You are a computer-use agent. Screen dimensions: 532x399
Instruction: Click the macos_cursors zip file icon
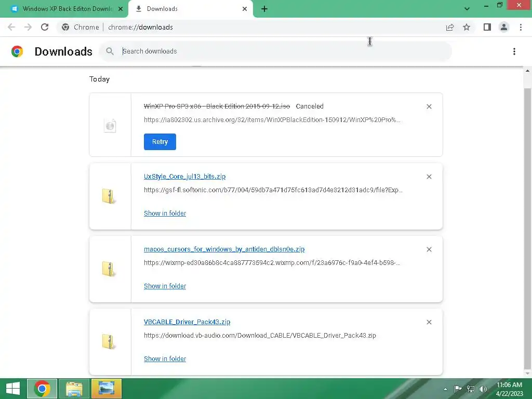[109, 269]
